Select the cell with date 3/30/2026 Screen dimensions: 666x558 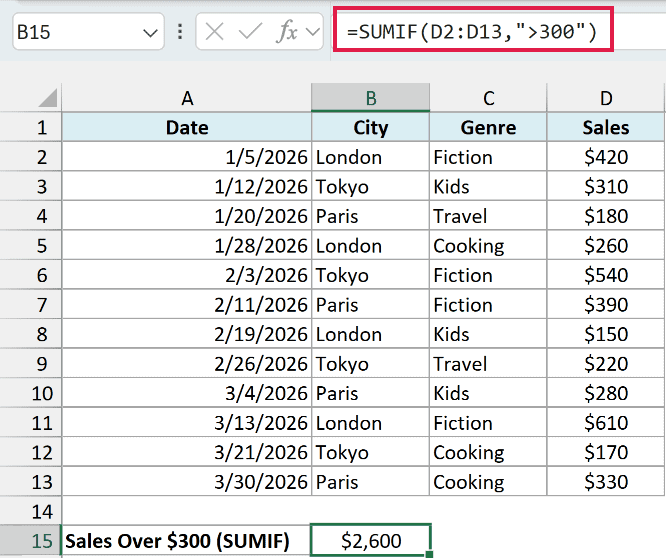pyautogui.click(x=187, y=482)
